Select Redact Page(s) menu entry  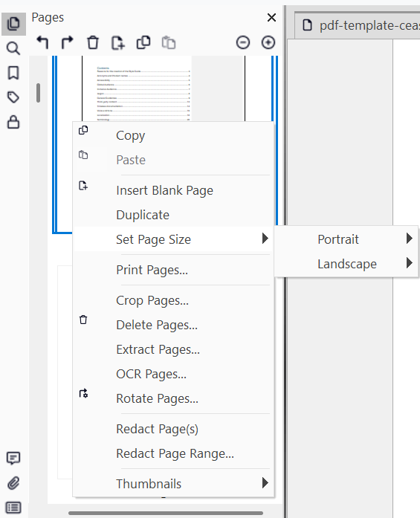tap(173, 429)
